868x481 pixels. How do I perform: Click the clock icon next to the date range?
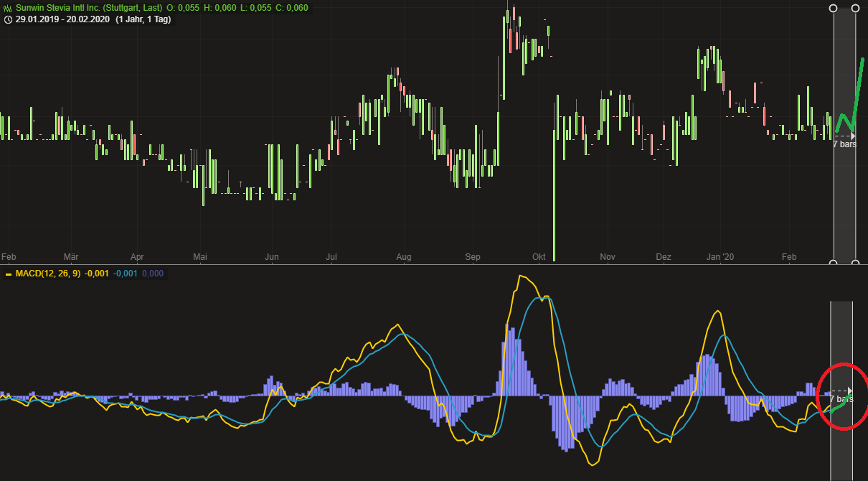tap(8, 19)
